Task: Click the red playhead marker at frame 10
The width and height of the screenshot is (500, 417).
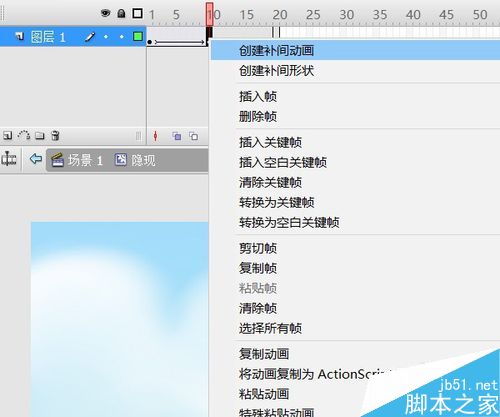Action: pyautogui.click(x=209, y=14)
